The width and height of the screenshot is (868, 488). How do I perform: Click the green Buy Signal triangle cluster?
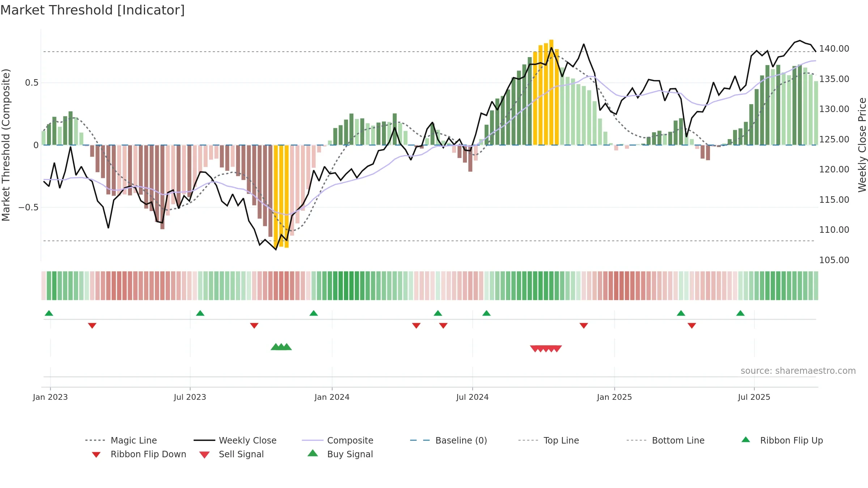click(281, 347)
